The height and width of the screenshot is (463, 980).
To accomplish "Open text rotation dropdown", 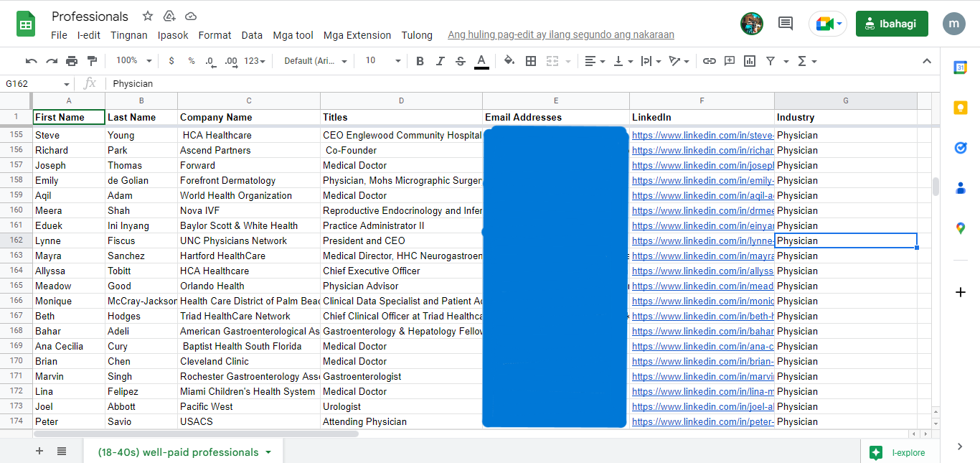I will (679, 61).
